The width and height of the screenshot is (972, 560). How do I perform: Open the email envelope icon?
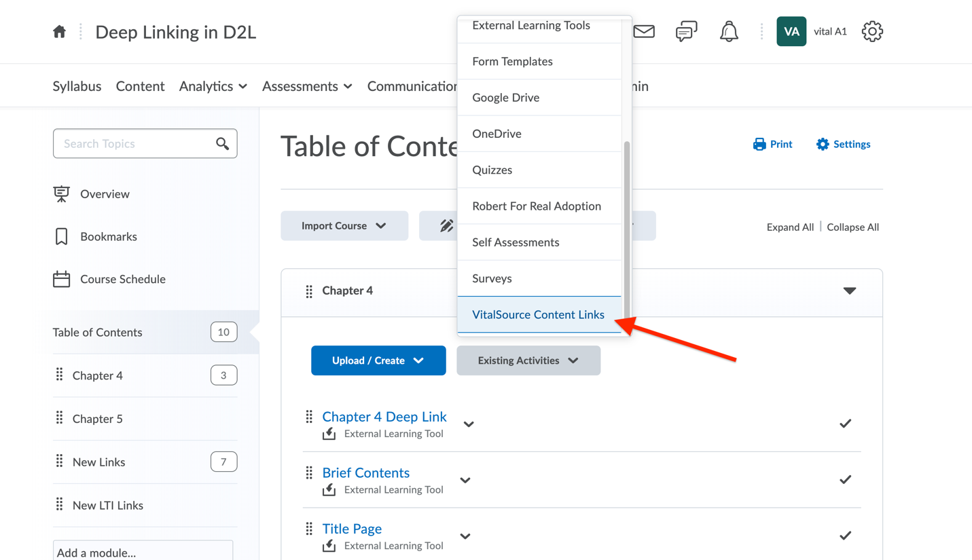tap(644, 31)
